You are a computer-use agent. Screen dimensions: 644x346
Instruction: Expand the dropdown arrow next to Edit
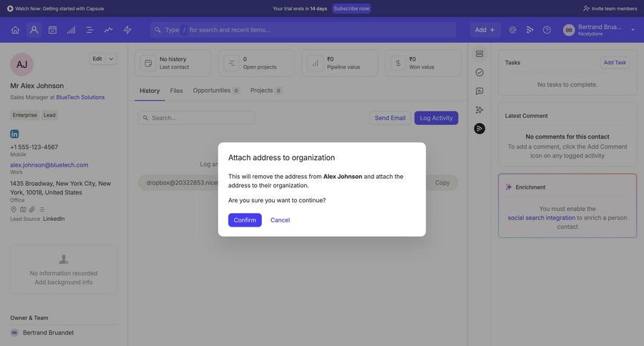[111, 59]
